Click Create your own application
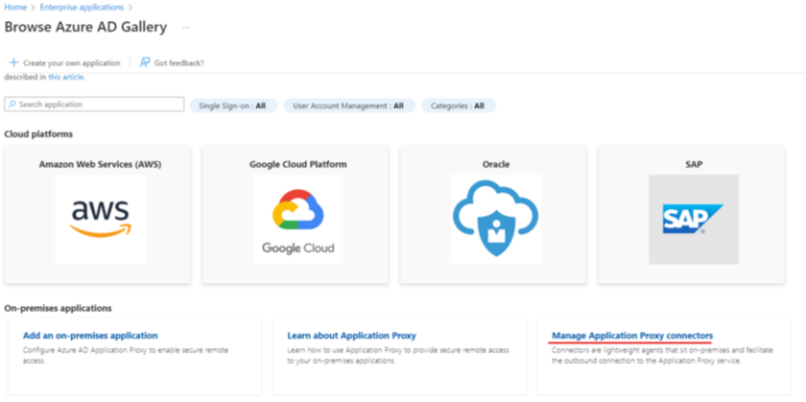 tap(71, 63)
